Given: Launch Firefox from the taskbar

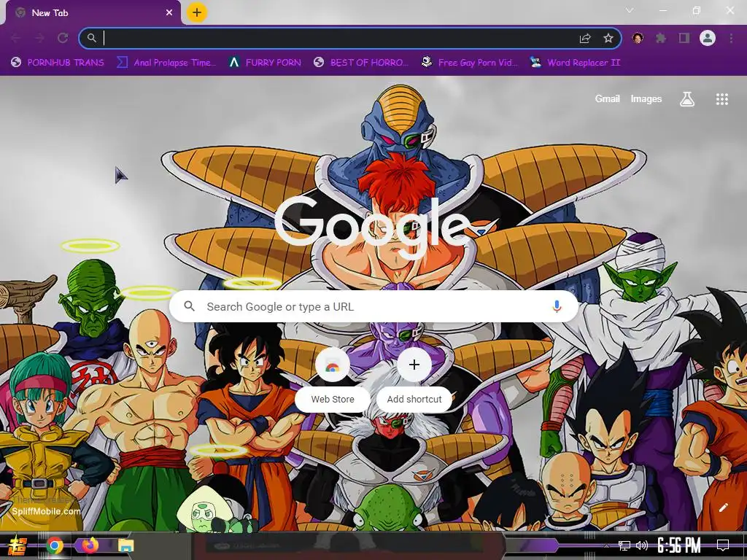Looking at the screenshot, I should [90, 545].
